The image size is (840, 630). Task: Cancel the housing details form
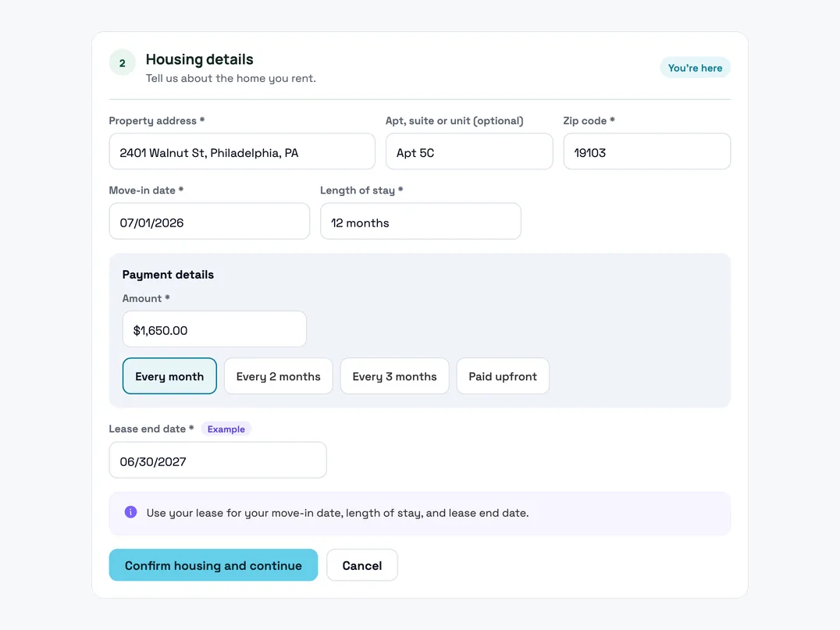pos(362,565)
